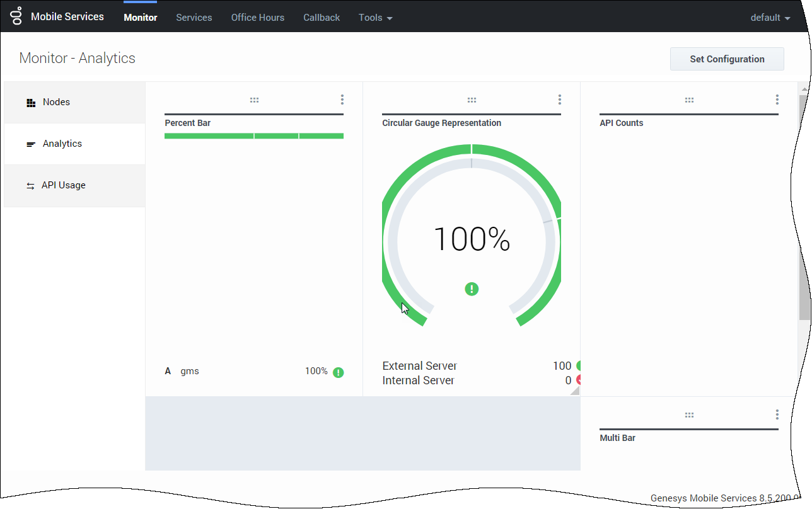
Task: Open the Circular Gauge widget options menu
Action: pyautogui.click(x=559, y=100)
